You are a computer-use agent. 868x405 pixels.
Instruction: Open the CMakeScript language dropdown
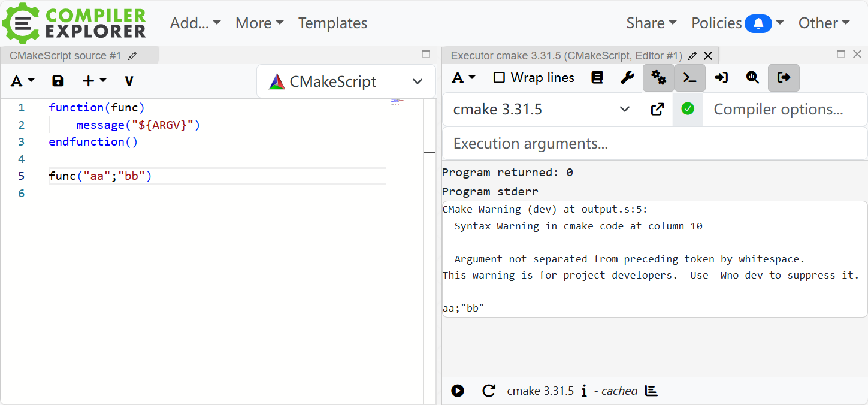[x=346, y=81]
